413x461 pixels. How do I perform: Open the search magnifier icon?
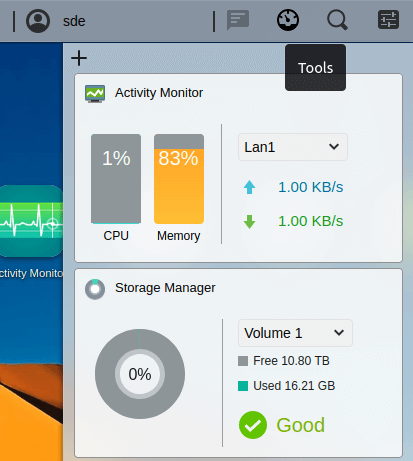pos(337,20)
